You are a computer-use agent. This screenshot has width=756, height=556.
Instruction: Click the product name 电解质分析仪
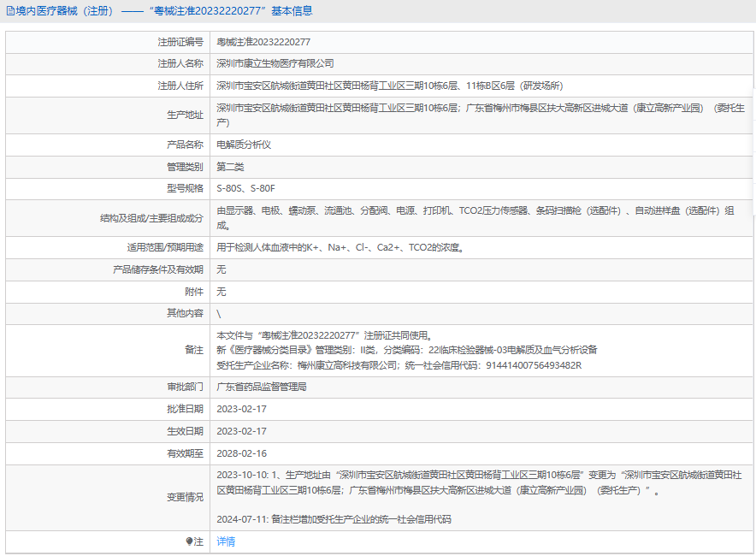click(x=244, y=145)
